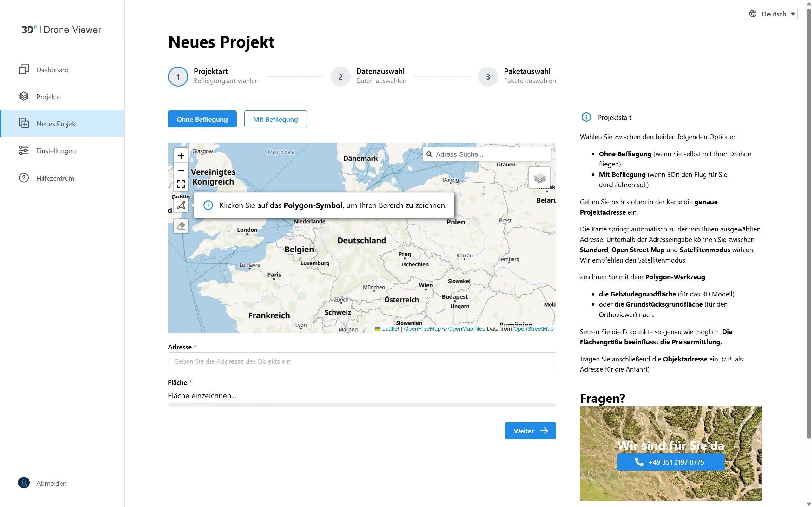Image resolution: width=812 pixels, height=507 pixels.
Task: Click the polygon draw tool on map
Action: [181, 205]
